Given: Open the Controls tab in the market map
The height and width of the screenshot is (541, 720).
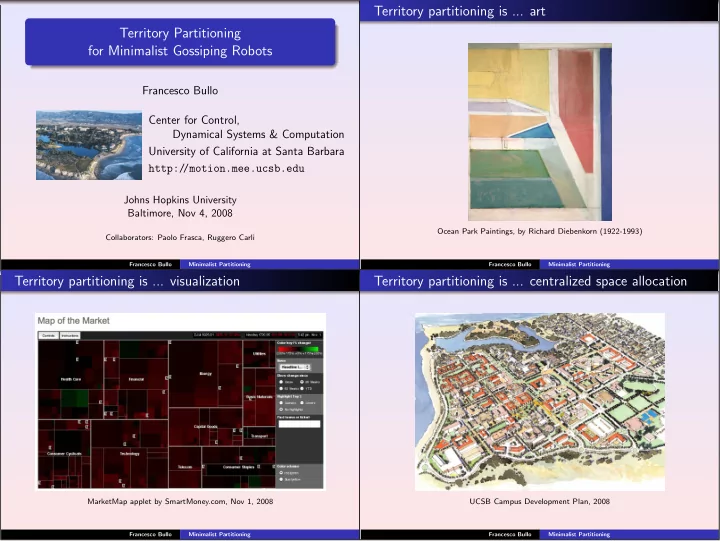Looking at the screenshot, I should tap(48, 336).
